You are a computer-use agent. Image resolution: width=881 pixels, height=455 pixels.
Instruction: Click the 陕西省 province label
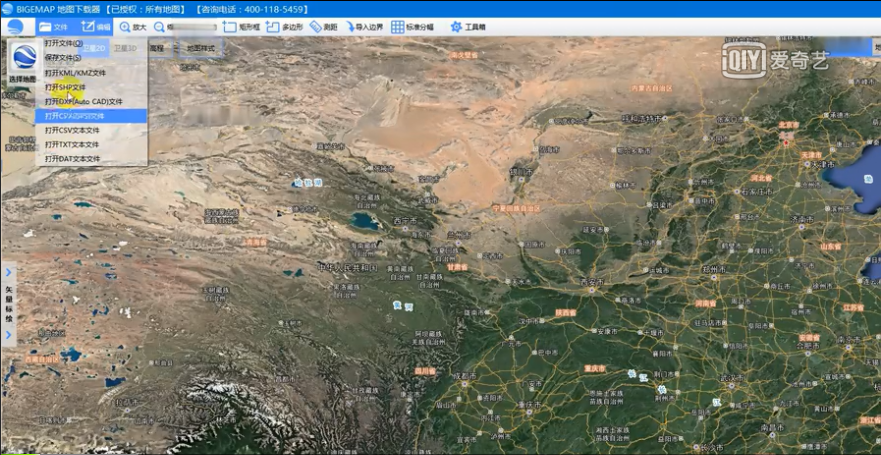566,312
